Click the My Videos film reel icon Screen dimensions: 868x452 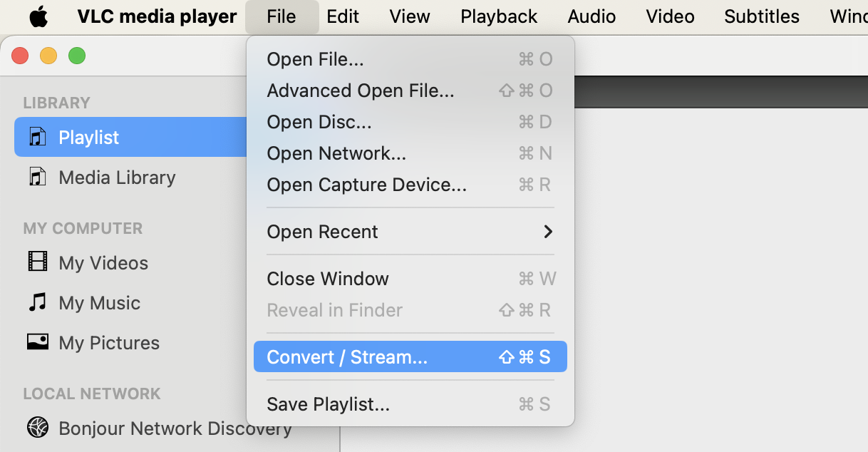(x=39, y=262)
